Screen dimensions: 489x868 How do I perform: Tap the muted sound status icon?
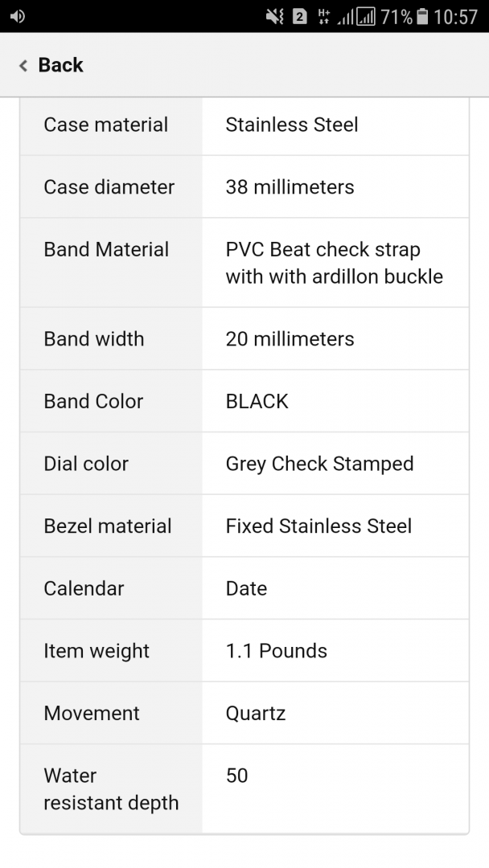tap(274, 16)
